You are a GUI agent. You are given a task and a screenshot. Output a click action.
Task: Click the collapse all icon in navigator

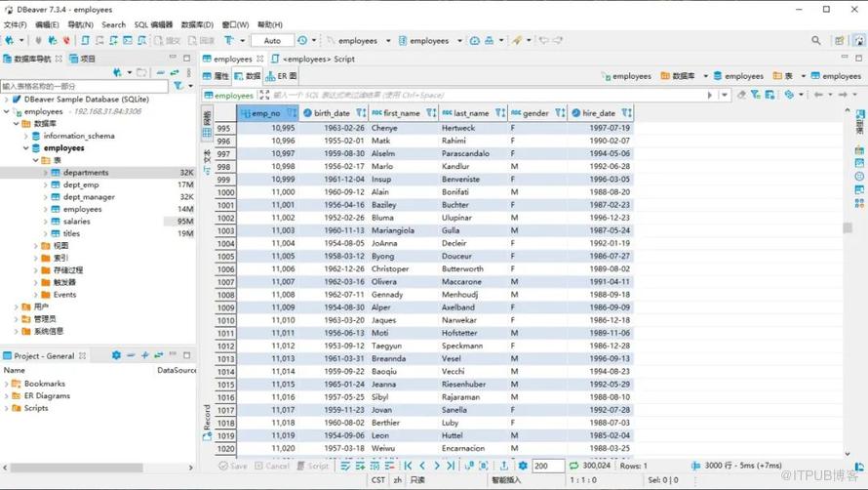point(160,72)
